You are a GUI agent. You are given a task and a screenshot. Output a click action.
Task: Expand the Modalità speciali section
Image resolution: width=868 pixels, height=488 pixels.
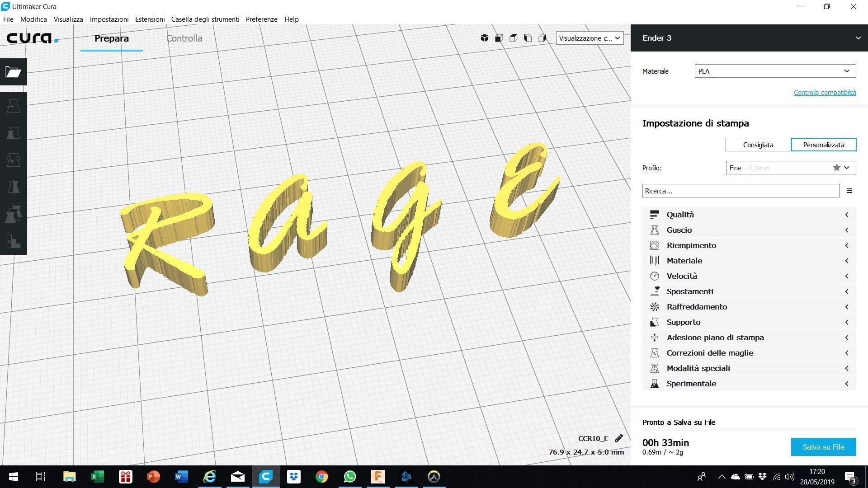749,368
